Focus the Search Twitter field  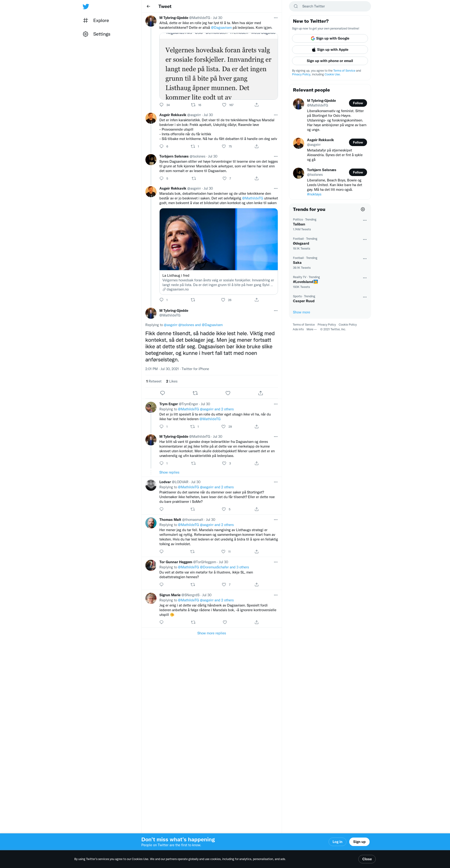[330, 6]
